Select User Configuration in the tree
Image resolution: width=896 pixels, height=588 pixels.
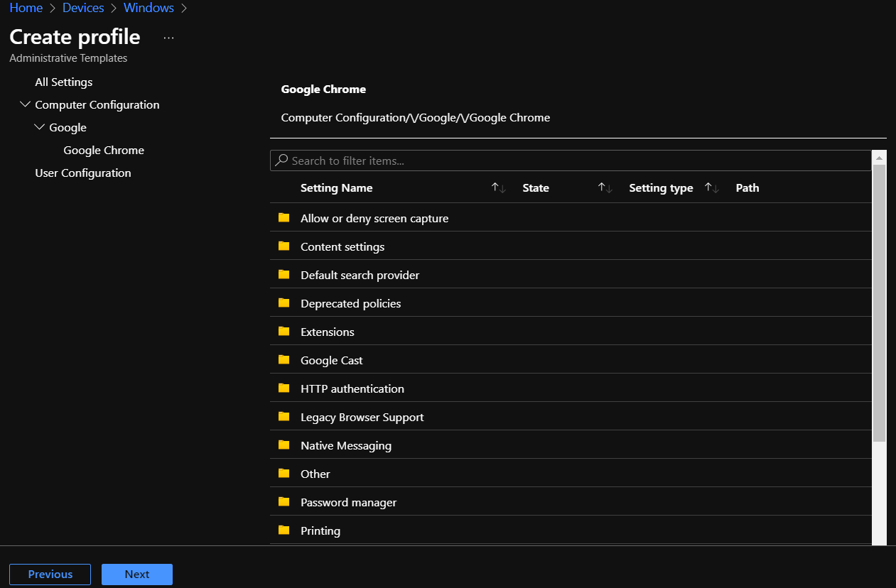click(x=83, y=173)
